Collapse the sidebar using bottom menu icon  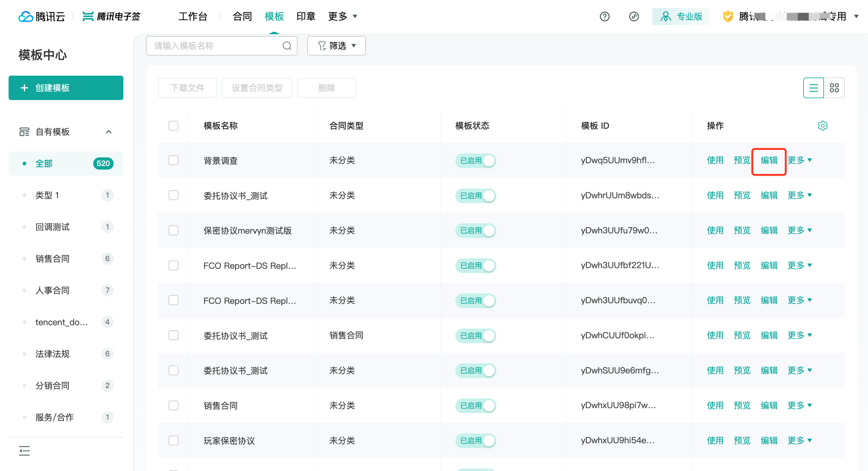[x=24, y=451]
